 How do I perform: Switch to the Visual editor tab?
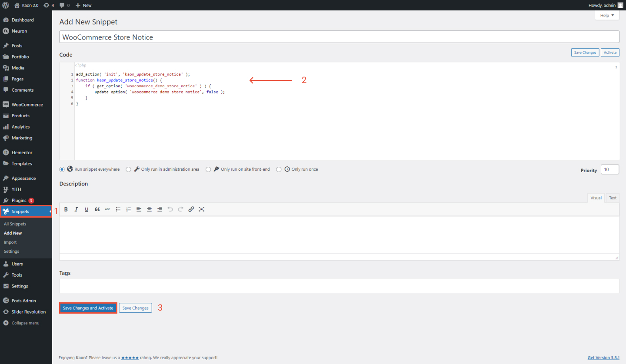(596, 198)
